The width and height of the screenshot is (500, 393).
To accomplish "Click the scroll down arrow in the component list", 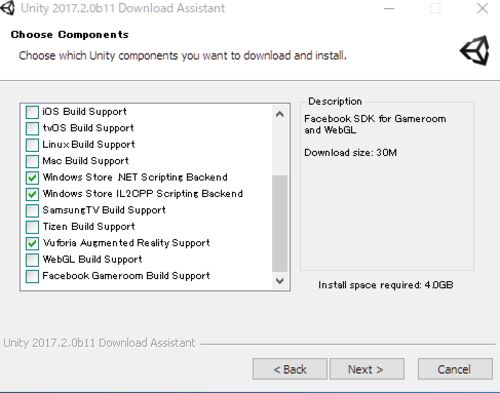I will coord(280,281).
